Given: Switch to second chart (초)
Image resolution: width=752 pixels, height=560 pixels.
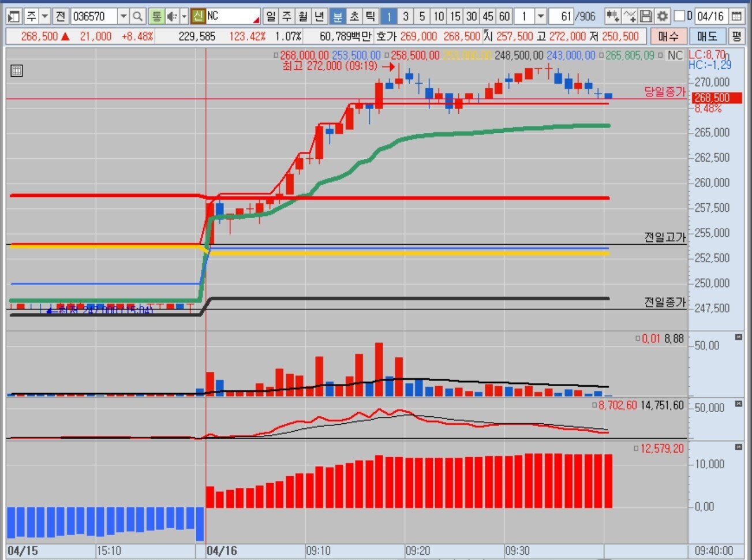Looking at the screenshot, I should tap(354, 16).
